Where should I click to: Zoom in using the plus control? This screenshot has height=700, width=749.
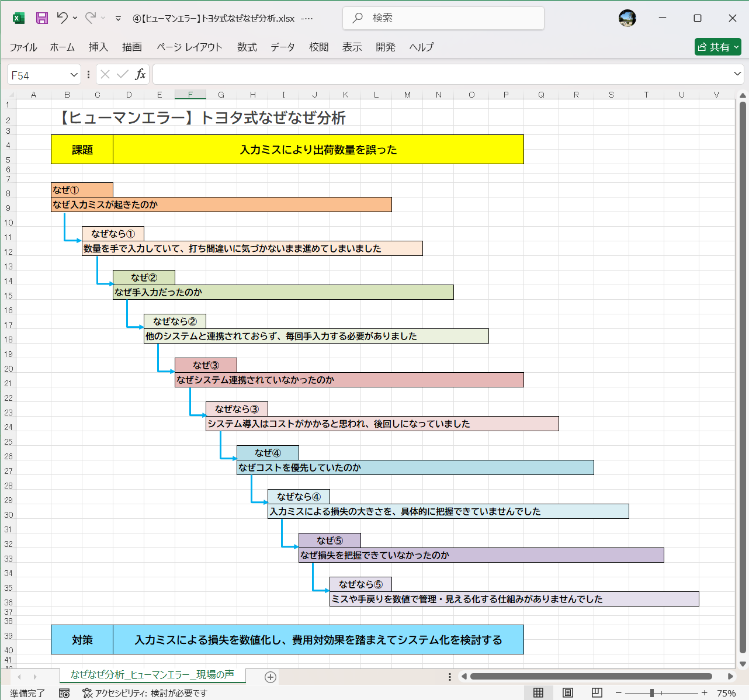706,692
